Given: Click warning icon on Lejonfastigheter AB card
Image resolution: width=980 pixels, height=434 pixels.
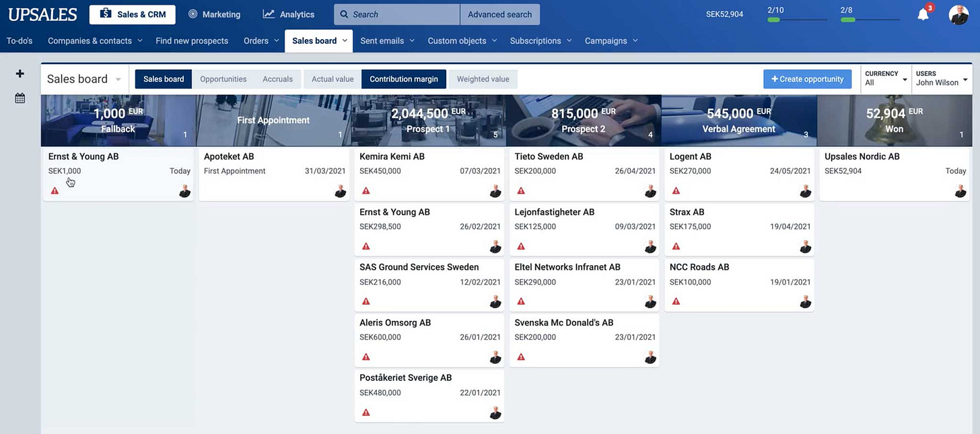Looking at the screenshot, I should 521,246.
